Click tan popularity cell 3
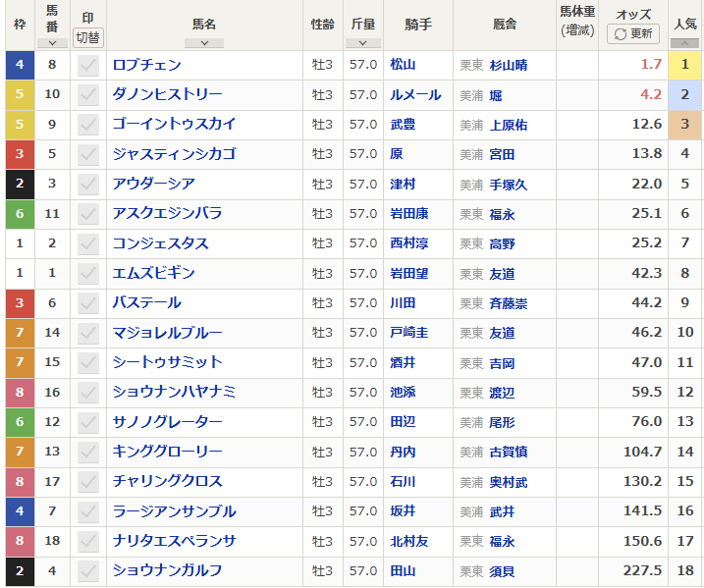This screenshot has height=588, width=704. point(684,125)
